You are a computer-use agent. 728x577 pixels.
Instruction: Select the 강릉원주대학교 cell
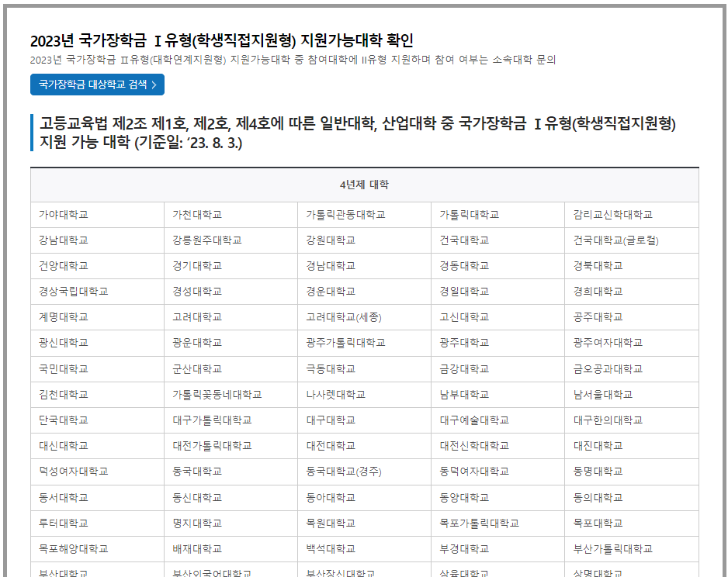point(231,240)
